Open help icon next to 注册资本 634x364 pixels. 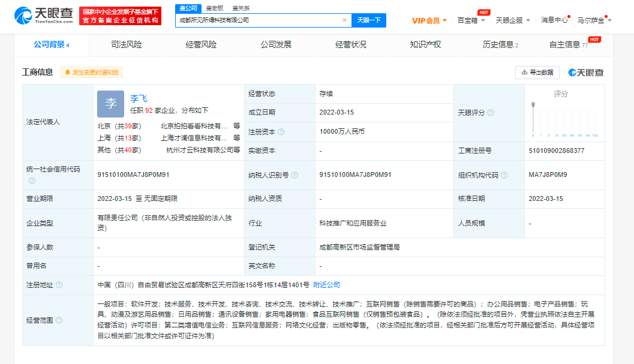(281, 132)
